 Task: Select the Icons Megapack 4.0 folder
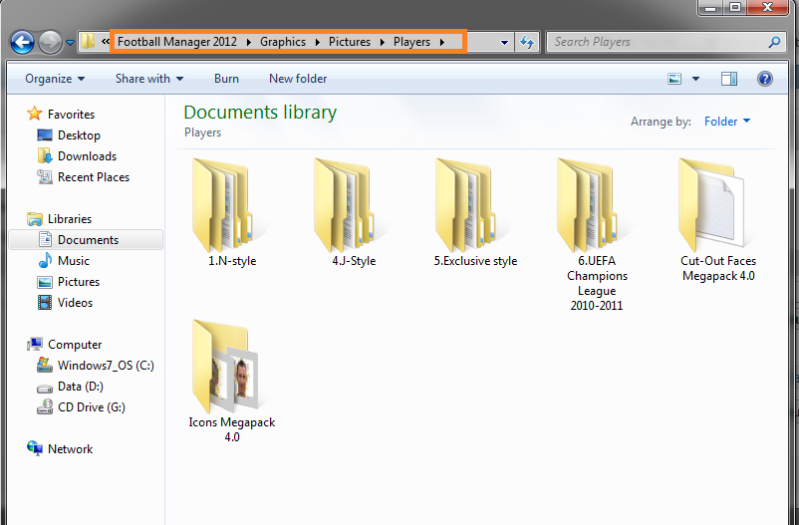[x=231, y=381]
